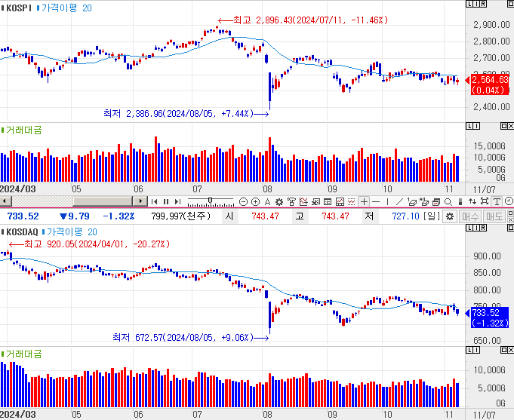Click the [일] daily period label
The image size is (514, 420).
pyautogui.click(x=431, y=216)
